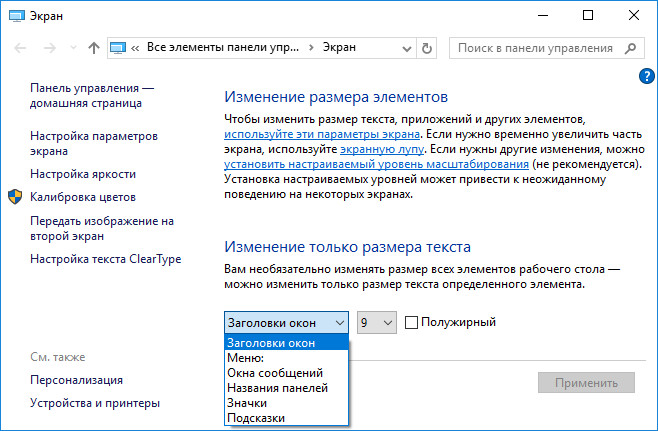This screenshot has height=431, width=658.
Task: Select Заголовки окон in the dropdown list
Action: 286,343
